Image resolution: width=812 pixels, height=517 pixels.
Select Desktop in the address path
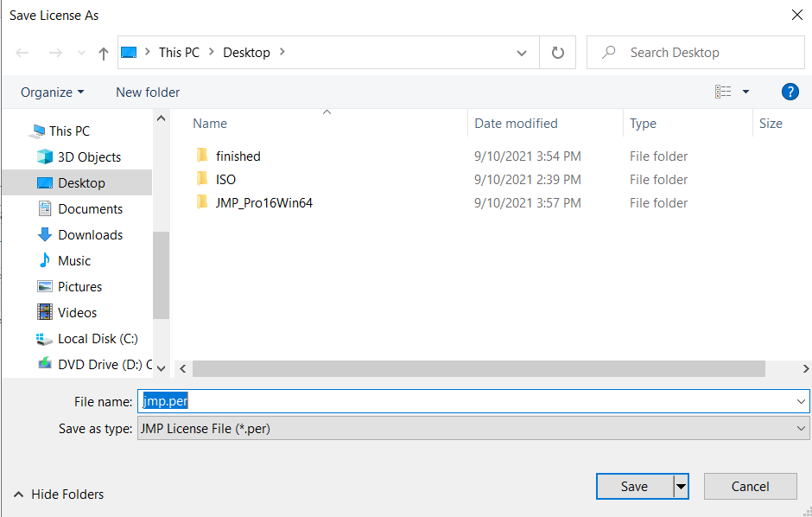pos(246,53)
